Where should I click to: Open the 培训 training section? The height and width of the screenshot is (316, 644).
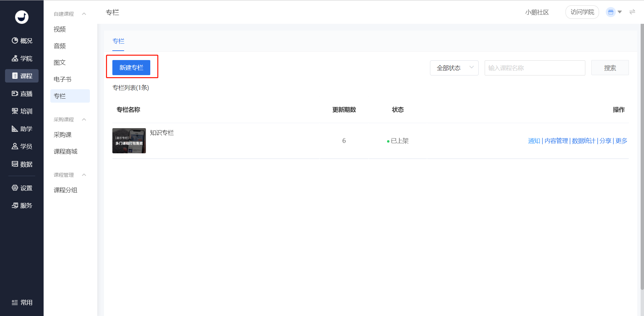[22, 111]
